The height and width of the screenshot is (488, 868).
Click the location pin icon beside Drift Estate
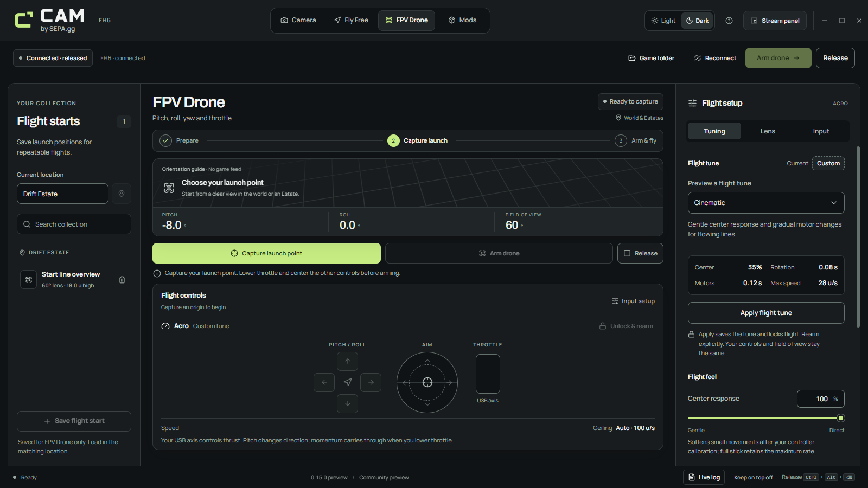point(122,194)
